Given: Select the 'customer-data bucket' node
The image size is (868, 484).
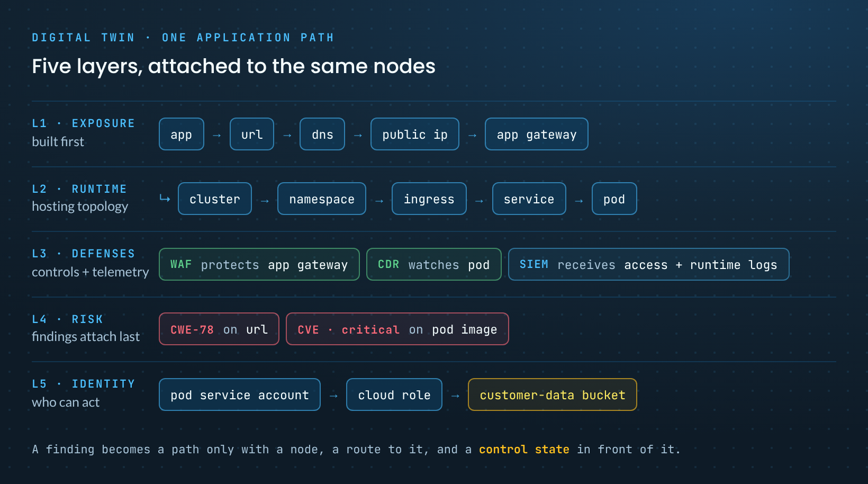Looking at the screenshot, I should (553, 395).
